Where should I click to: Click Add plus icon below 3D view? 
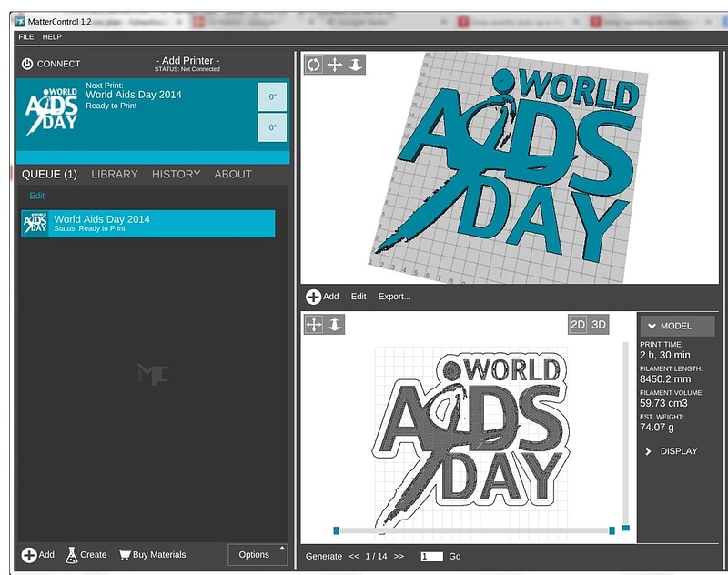[x=313, y=297]
